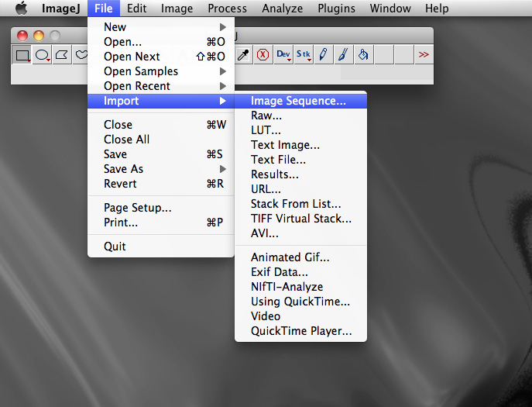
Task: Choose Print... menu item
Action: [161, 222]
